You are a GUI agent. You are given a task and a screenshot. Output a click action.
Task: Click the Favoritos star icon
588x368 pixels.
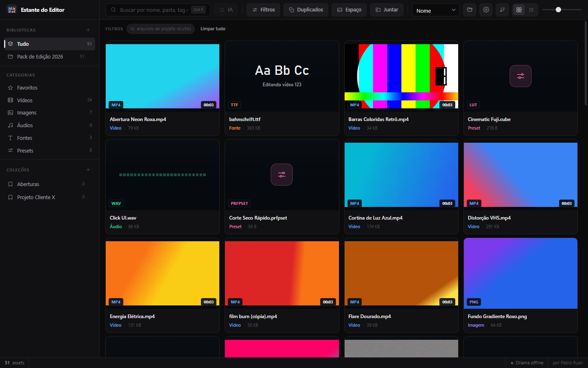[11, 88]
